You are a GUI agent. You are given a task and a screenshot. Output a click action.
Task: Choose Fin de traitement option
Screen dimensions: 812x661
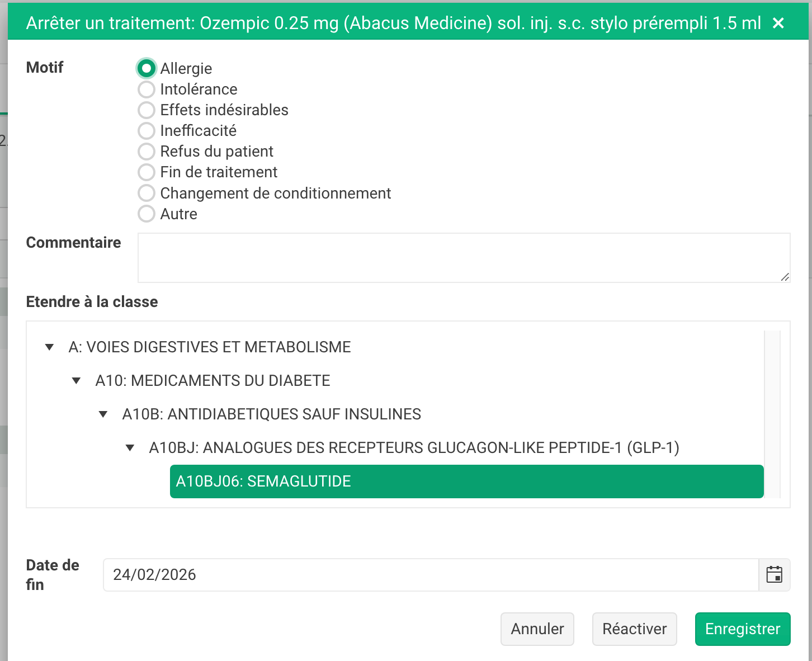[147, 172]
